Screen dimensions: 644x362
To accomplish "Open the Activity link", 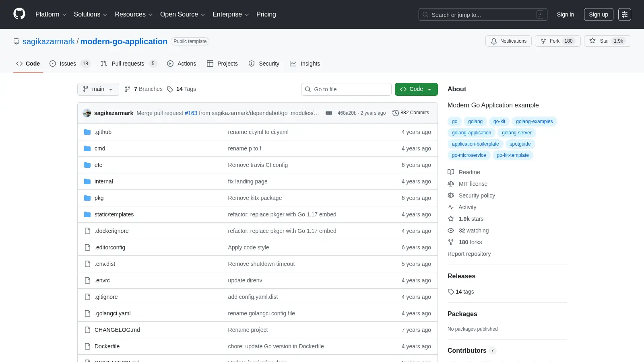I will pos(462,207).
